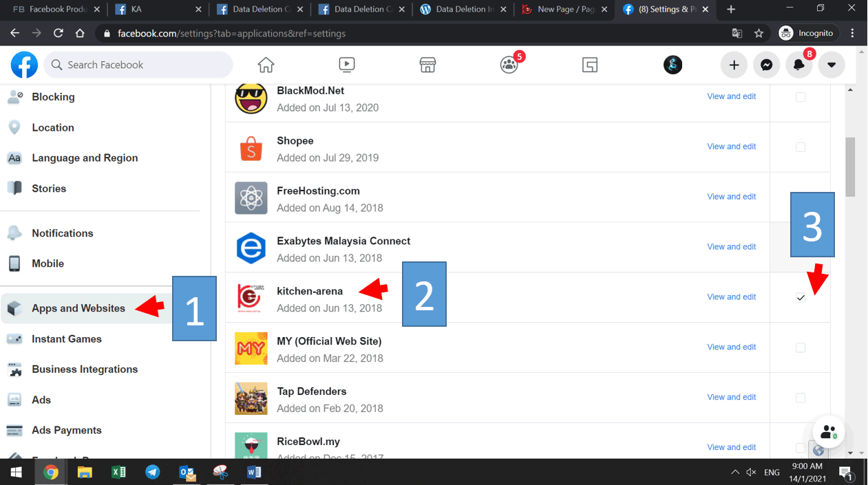View and edit kitchen-arena
The height and width of the screenshot is (485, 868).
731,297
